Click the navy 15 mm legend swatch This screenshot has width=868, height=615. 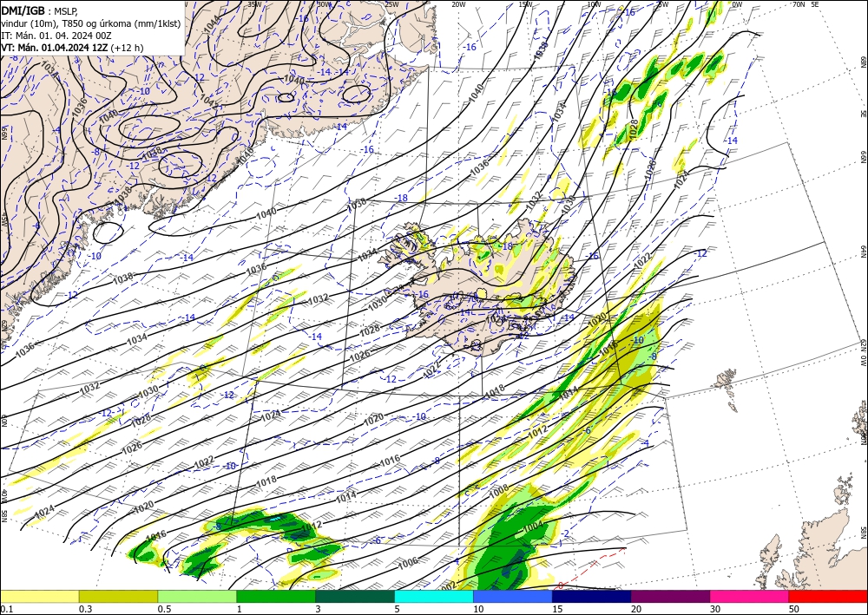click(592, 596)
